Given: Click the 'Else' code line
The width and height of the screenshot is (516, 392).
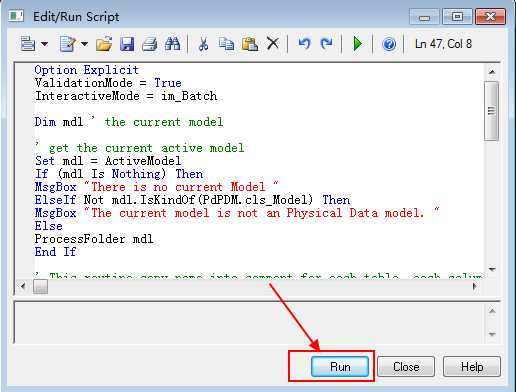Looking at the screenshot, I should point(49,226).
